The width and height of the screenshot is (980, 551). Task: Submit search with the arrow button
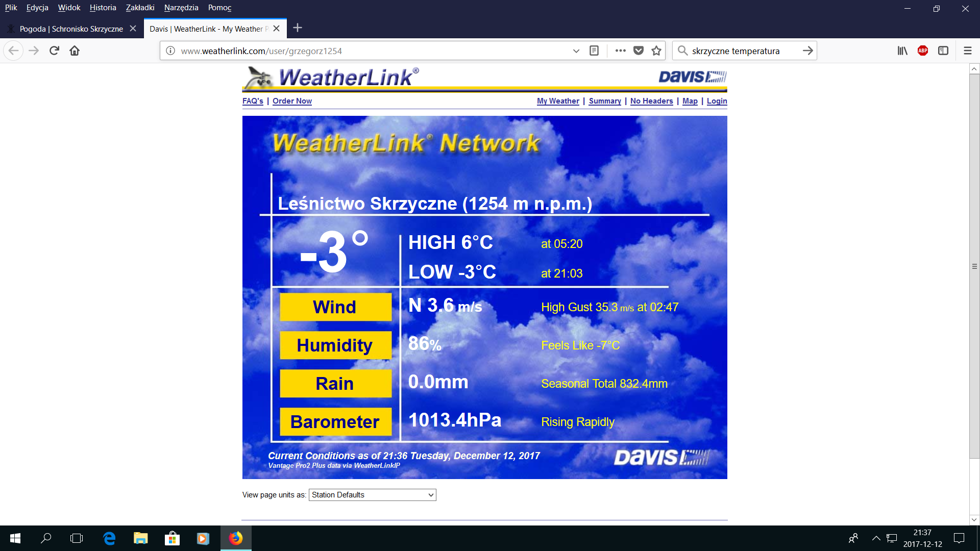pyautogui.click(x=807, y=51)
